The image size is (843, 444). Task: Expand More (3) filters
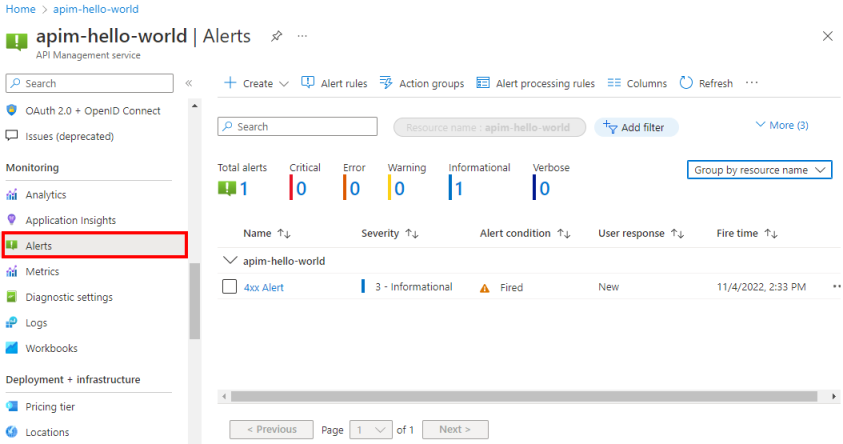(x=782, y=125)
